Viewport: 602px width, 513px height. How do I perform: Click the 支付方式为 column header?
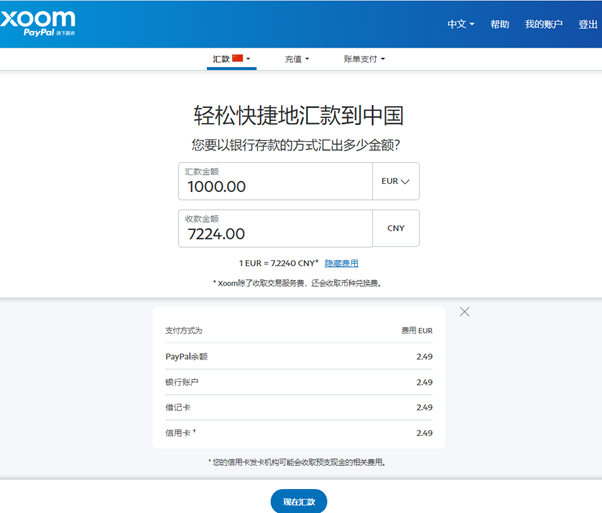[184, 331]
